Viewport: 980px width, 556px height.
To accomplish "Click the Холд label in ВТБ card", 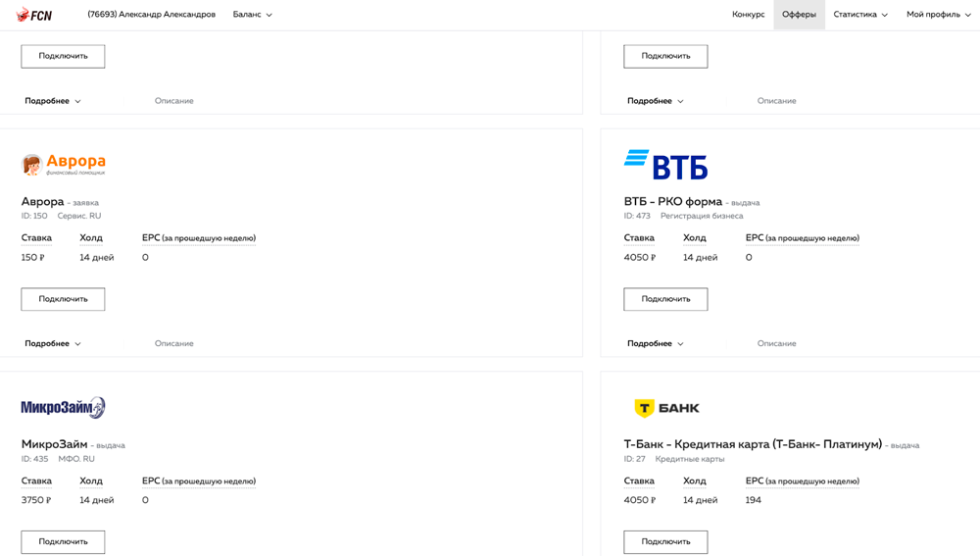I will (x=695, y=237).
